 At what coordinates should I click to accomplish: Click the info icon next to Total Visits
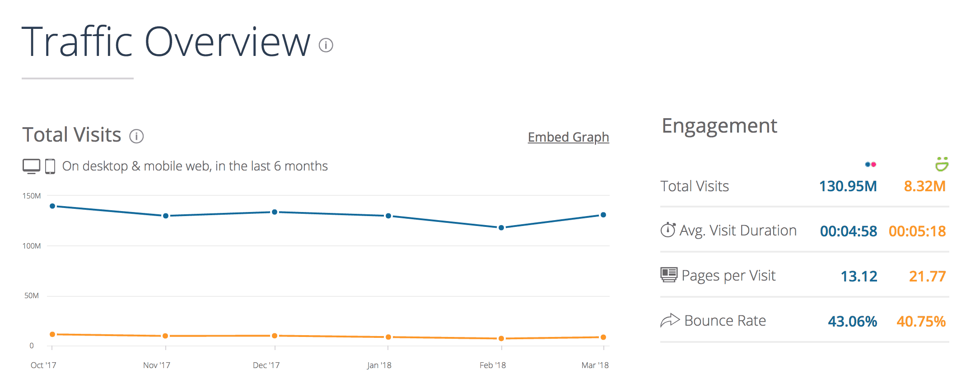[137, 135]
